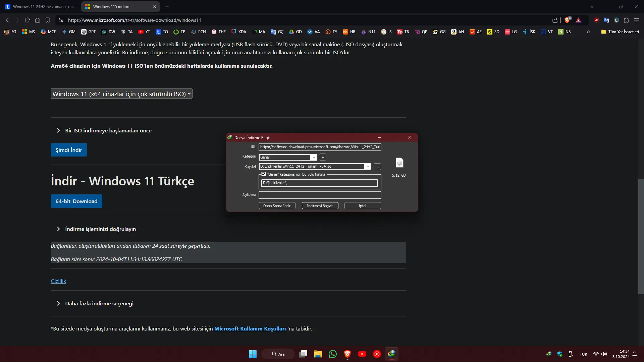Viewport: 644px width, 362px height.
Task: Open the Kaydet save path dropdown
Action: 368,167
